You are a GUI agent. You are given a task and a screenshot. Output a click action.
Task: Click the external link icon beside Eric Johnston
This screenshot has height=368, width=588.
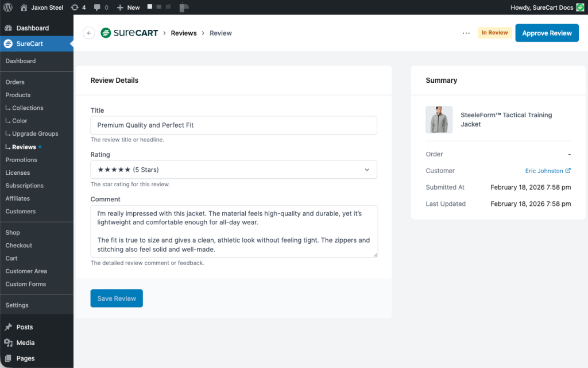pos(568,171)
